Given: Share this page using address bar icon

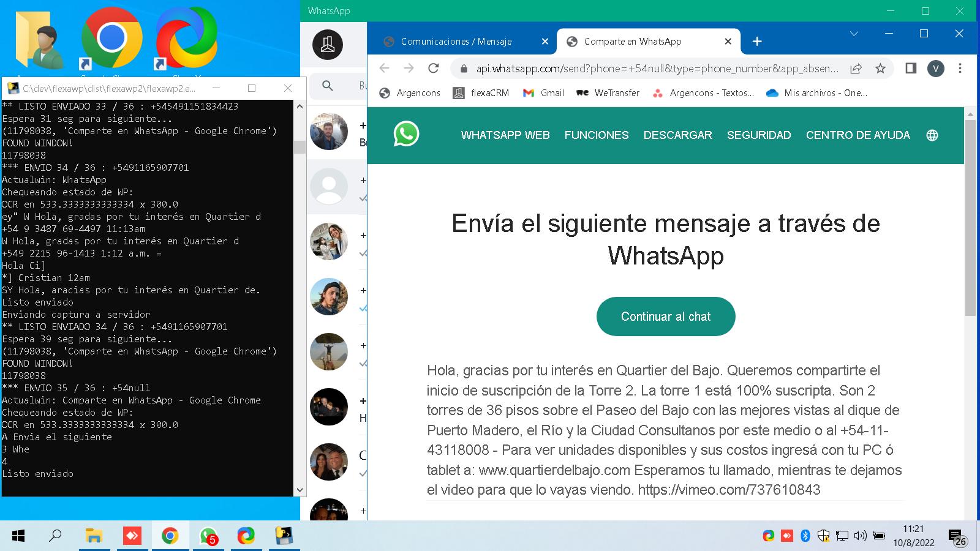Looking at the screenshot, I should coord(856,69).
